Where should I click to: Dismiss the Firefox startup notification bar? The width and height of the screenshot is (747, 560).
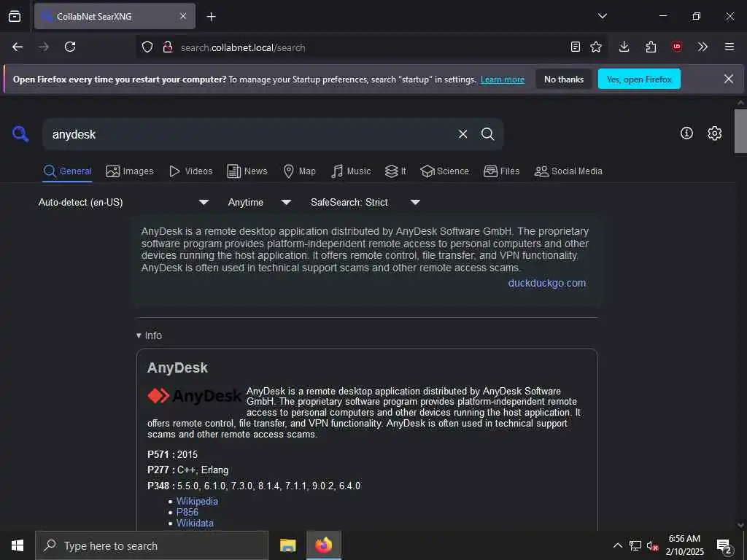(x=729, y=79)
